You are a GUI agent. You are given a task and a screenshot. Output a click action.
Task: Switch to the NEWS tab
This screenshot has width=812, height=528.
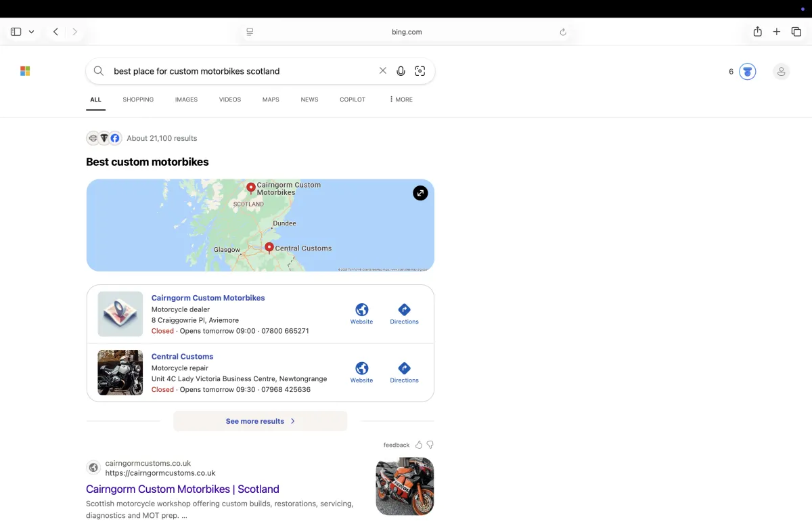tap(309, 100)
